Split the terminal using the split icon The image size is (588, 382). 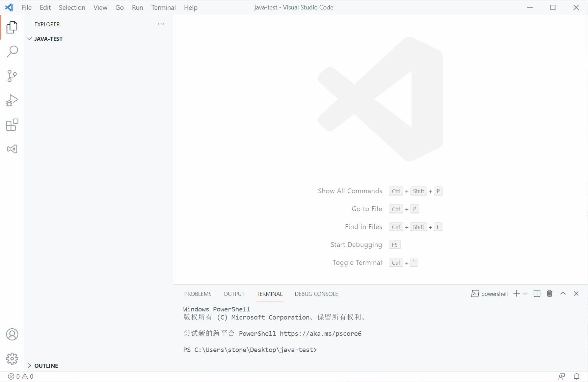[x=537, y=294]
